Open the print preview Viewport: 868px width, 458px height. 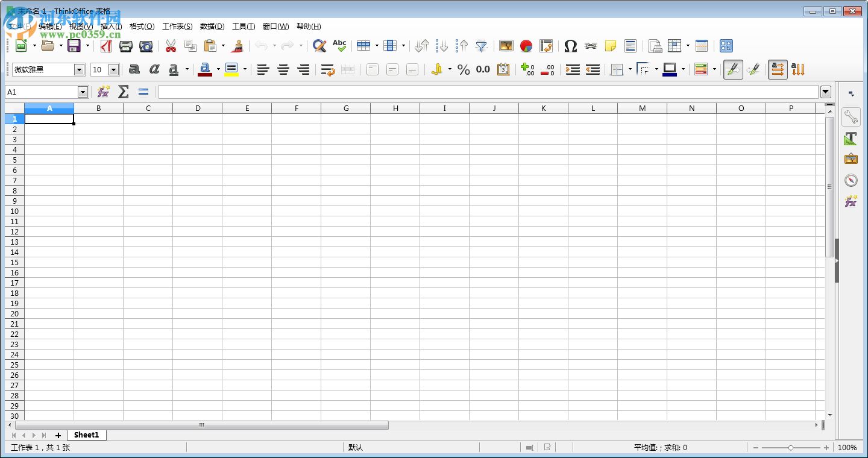pyautogui.click(x=145, y=46)
